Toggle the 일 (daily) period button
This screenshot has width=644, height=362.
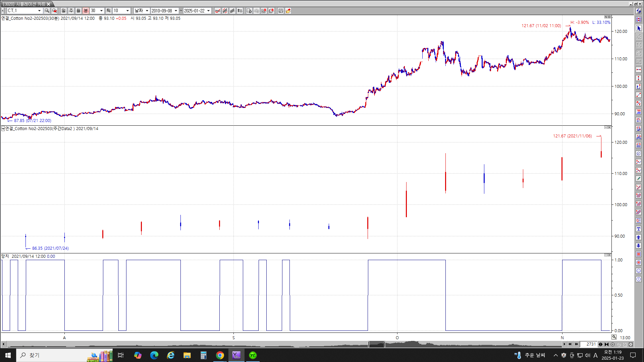(64, 11)
